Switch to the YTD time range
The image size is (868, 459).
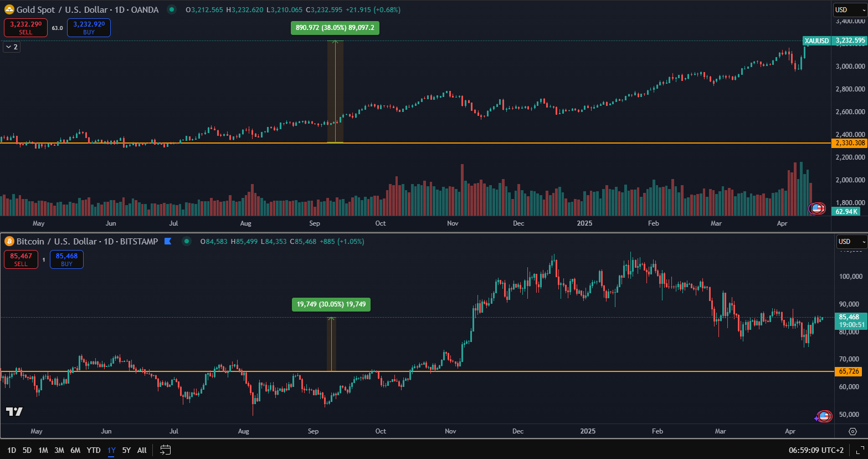click(x=94, y=450)
